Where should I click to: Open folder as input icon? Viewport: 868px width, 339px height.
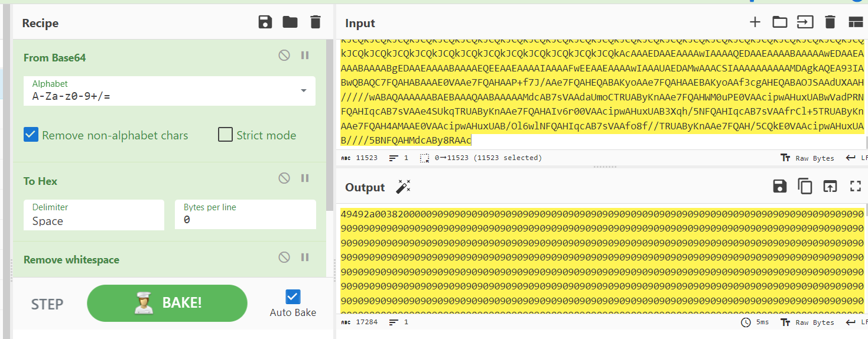(x=780, y=22)
